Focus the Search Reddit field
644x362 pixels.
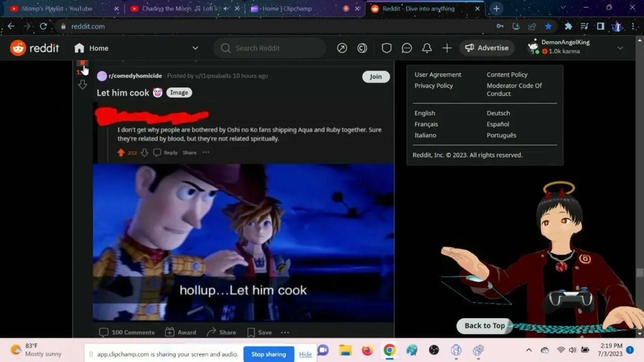click(270, 48)
